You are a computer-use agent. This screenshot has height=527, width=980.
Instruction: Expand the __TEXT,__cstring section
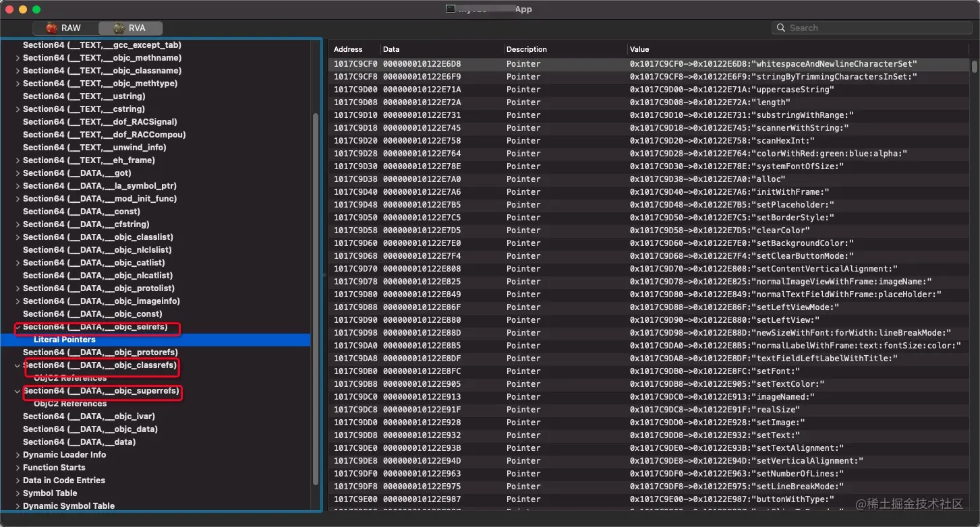coord(18,109)
